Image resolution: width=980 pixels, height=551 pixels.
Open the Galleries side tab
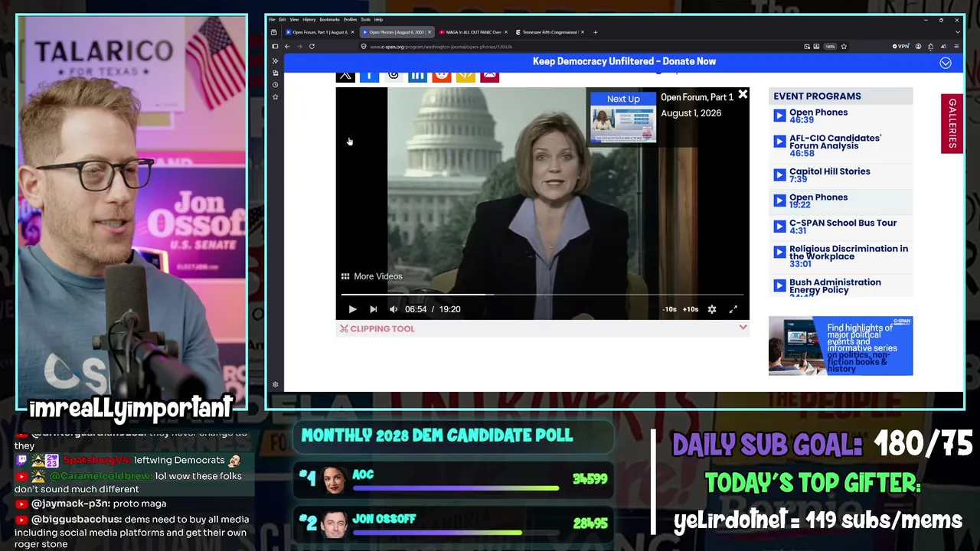click(952, 123)
